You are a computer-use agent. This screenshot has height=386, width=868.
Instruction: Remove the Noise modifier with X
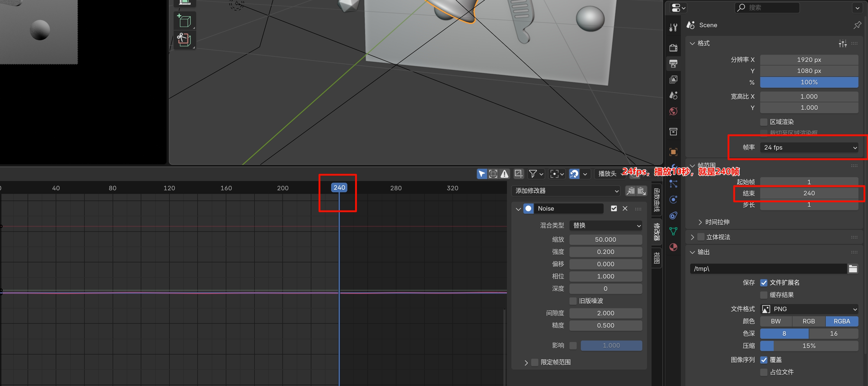point(625,209)
